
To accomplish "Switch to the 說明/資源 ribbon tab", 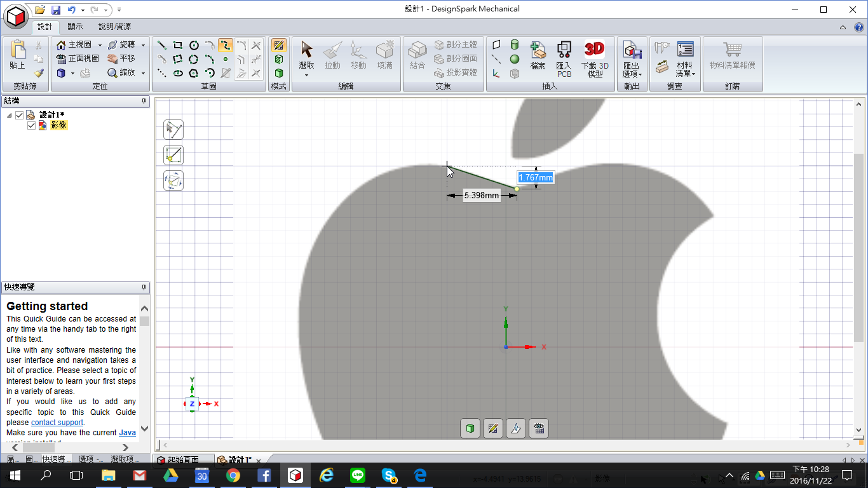I will pyautogui.click(x=114, y=27).
